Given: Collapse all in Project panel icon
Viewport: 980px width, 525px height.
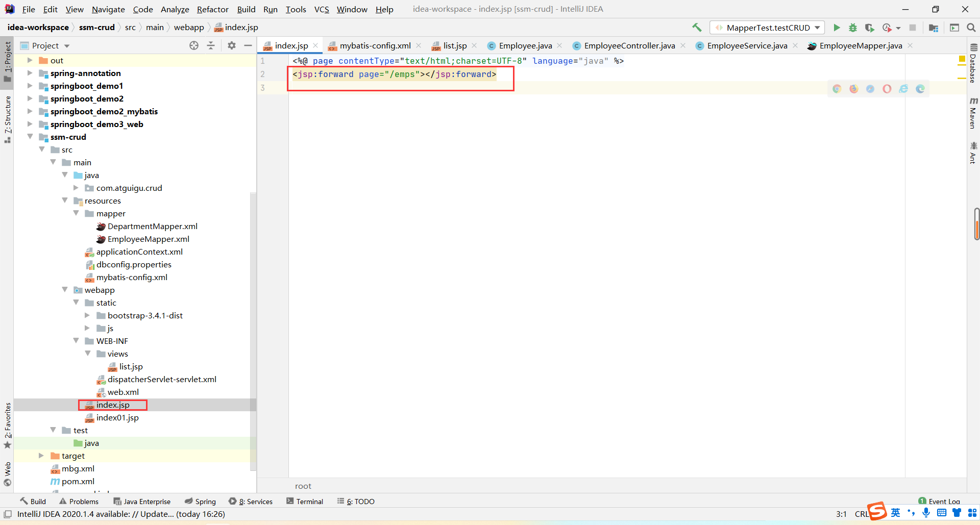Looking at the screenshot, I should pyautogui.click(x=211, y=45).
